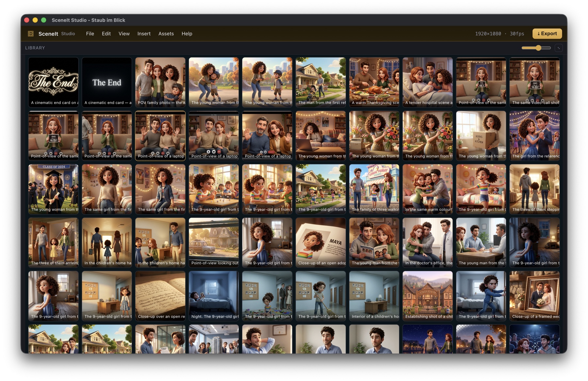Select 'Point-of-view looking out' car window thumbnail
588x381 pixels.
tap(214, 243)
